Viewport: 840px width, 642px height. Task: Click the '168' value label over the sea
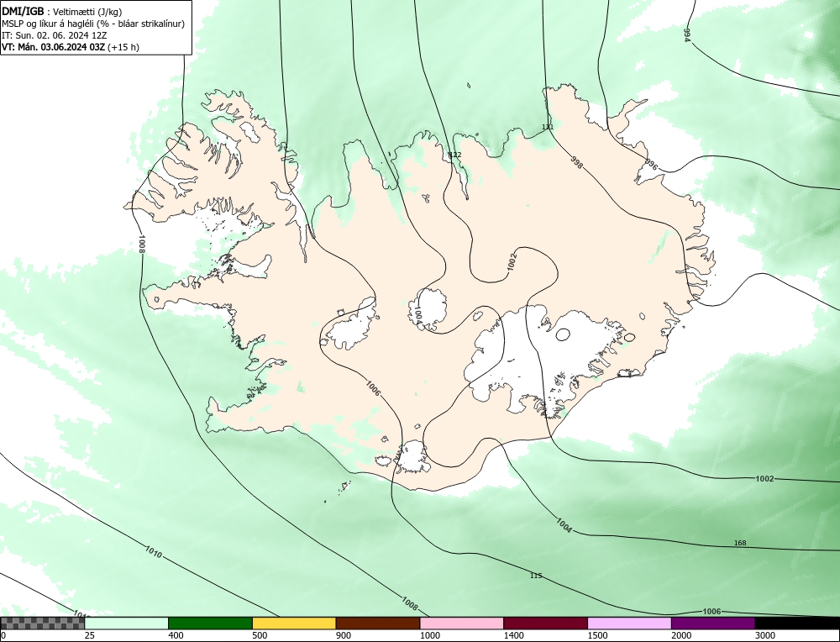click(740, 543)
